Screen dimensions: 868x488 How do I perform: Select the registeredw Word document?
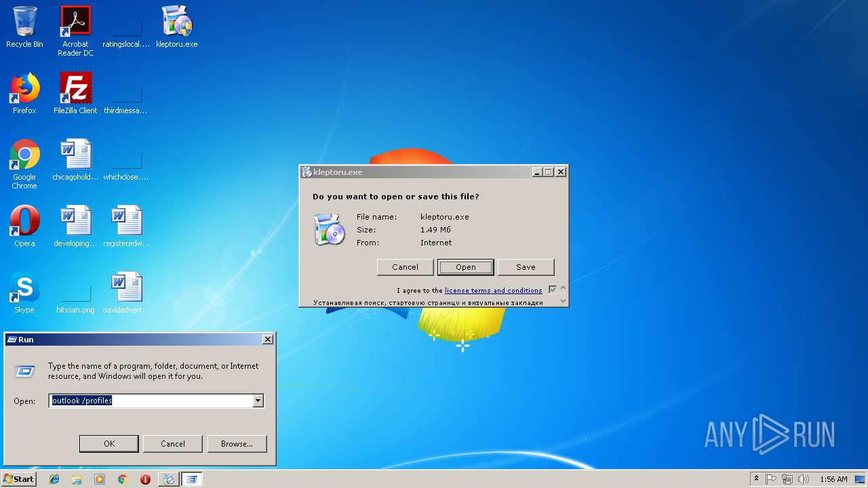(x=126, y=227)
